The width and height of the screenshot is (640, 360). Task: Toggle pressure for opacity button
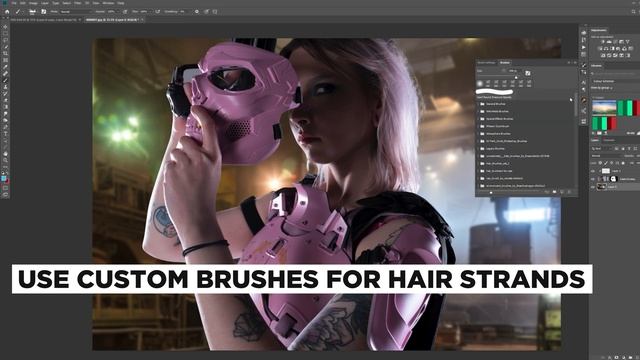point(125,11)
